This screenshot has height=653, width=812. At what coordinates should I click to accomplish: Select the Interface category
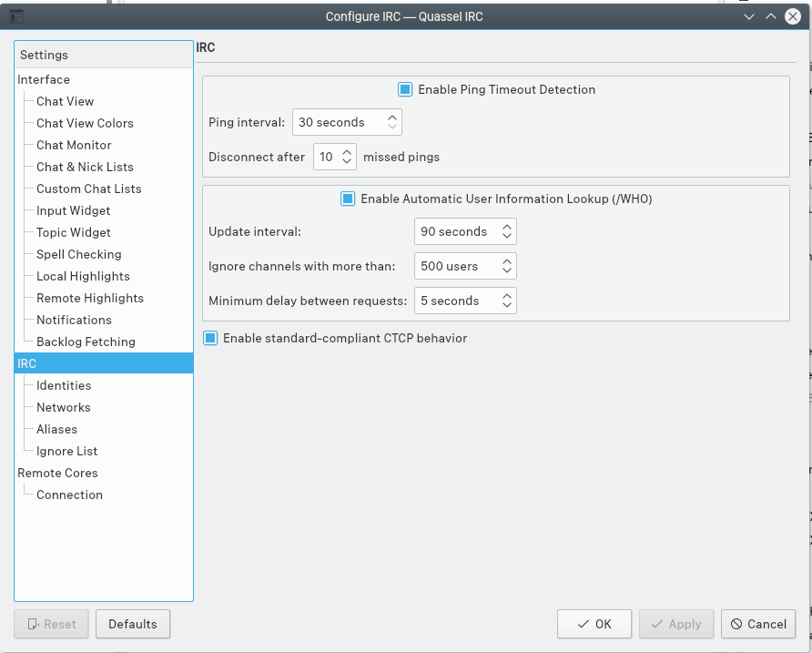click(44, 79)
